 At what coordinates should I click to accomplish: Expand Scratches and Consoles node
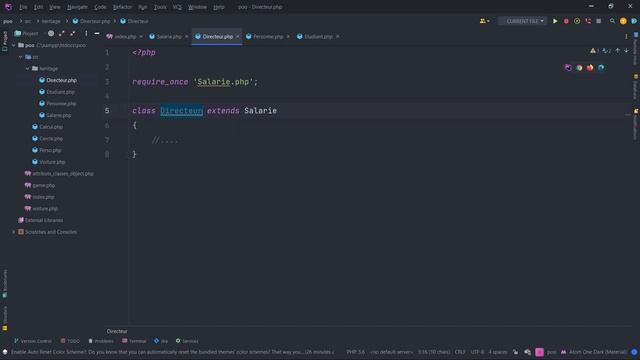click(13, 232)
